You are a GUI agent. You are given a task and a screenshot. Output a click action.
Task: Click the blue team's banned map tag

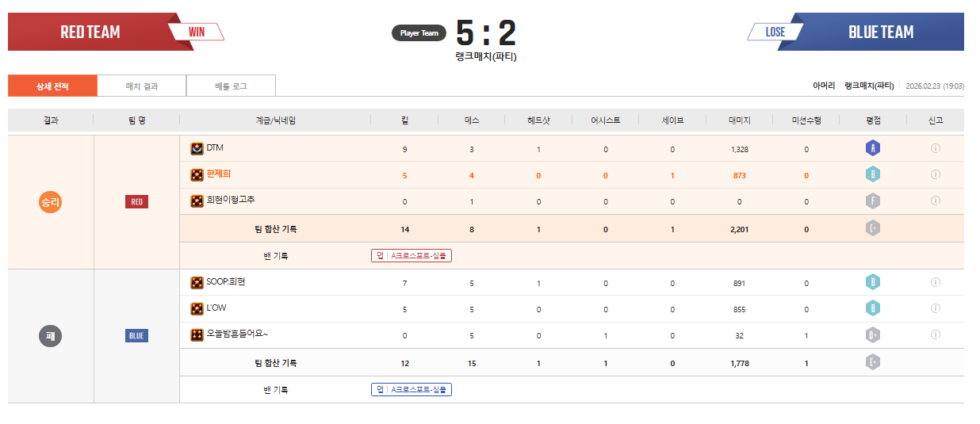411,390
